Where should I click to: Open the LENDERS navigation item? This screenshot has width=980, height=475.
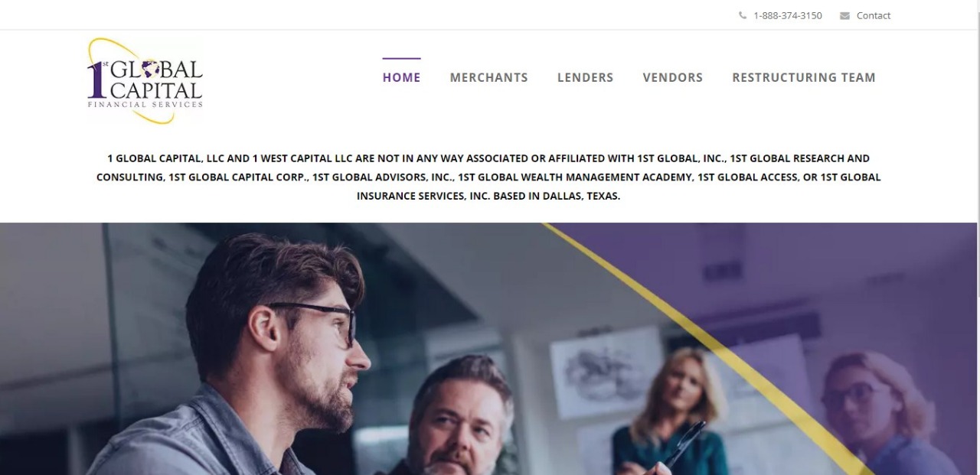tap(586, 77)
